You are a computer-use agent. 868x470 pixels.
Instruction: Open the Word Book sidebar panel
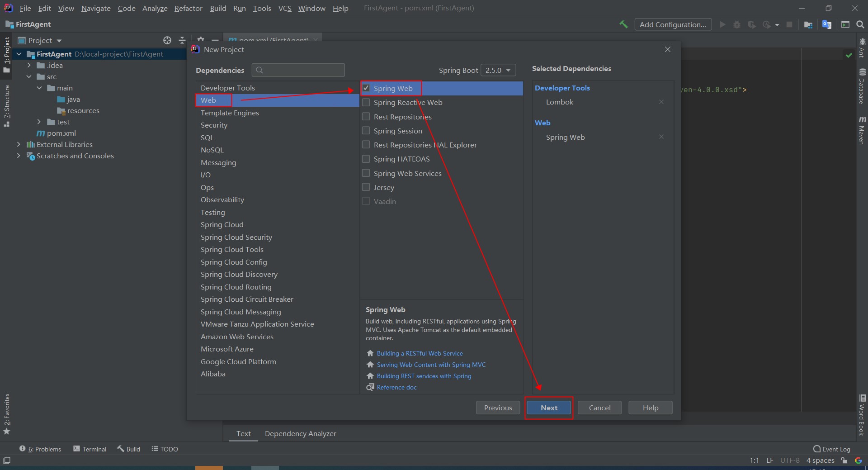[862, 415]
